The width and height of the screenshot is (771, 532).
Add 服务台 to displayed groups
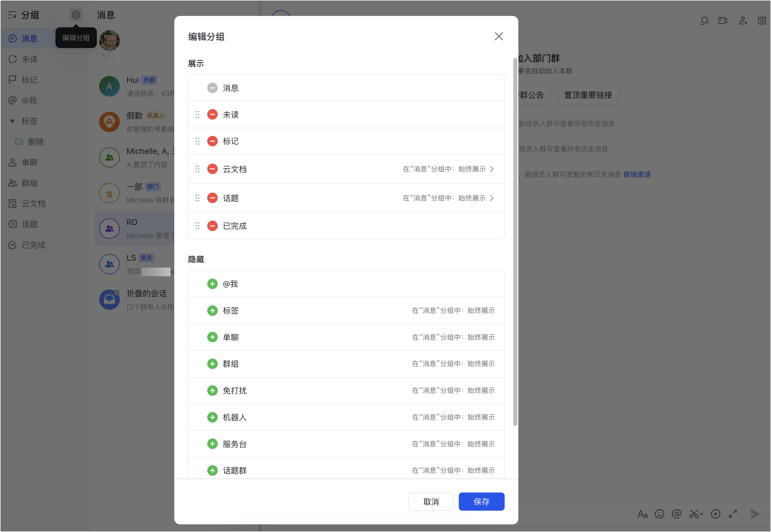pos(212,444)
